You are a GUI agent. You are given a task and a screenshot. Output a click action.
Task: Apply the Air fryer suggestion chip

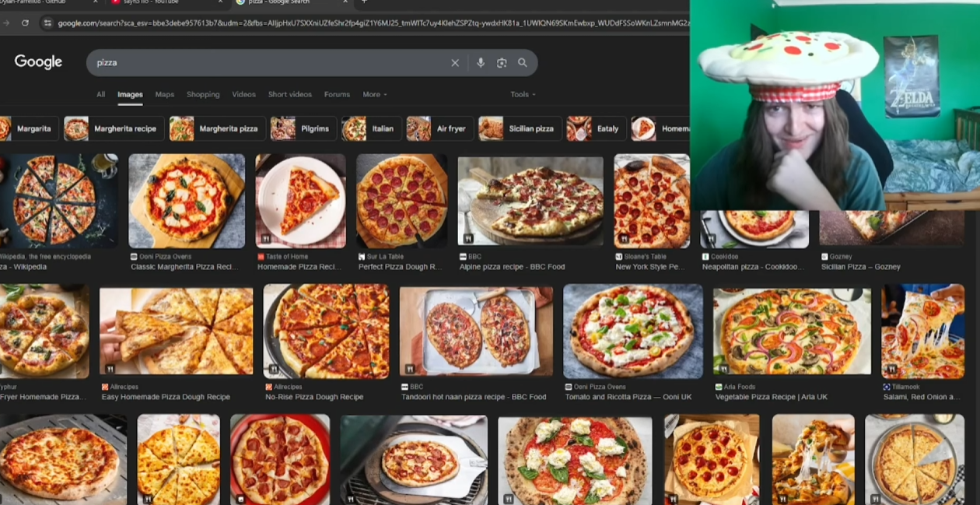tap(440, 128)
